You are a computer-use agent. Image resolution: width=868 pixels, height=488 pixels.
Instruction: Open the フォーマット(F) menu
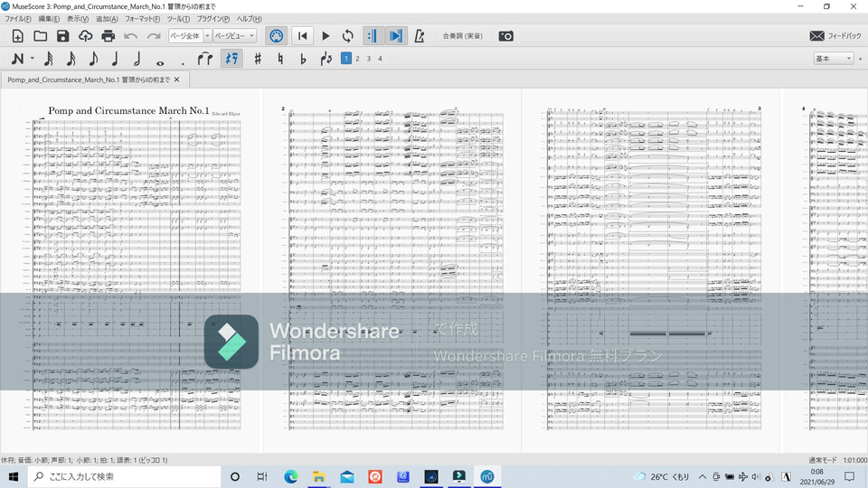click(142, 19)
